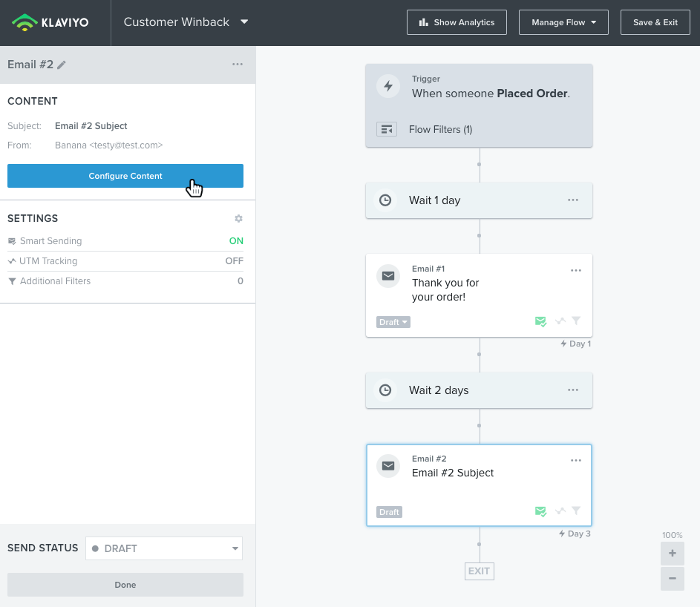
Task: Click the Email #2 envelope icon in canvas
Action: point(388,466)
